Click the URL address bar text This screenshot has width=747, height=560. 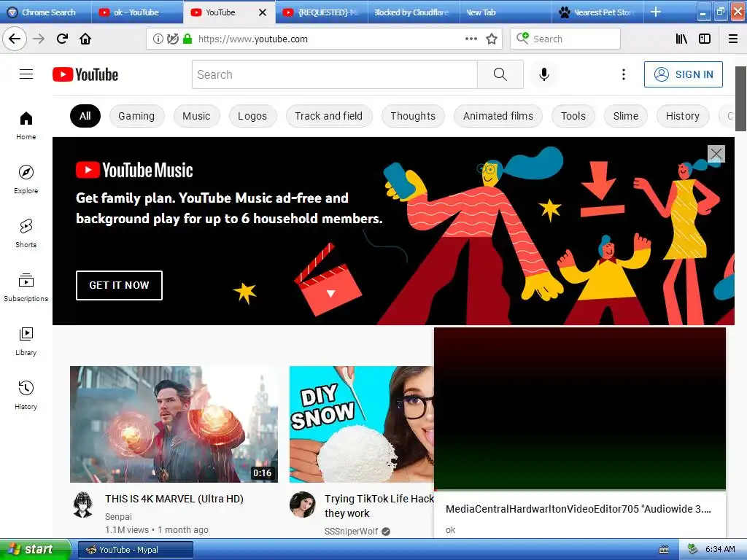[253, 39]
